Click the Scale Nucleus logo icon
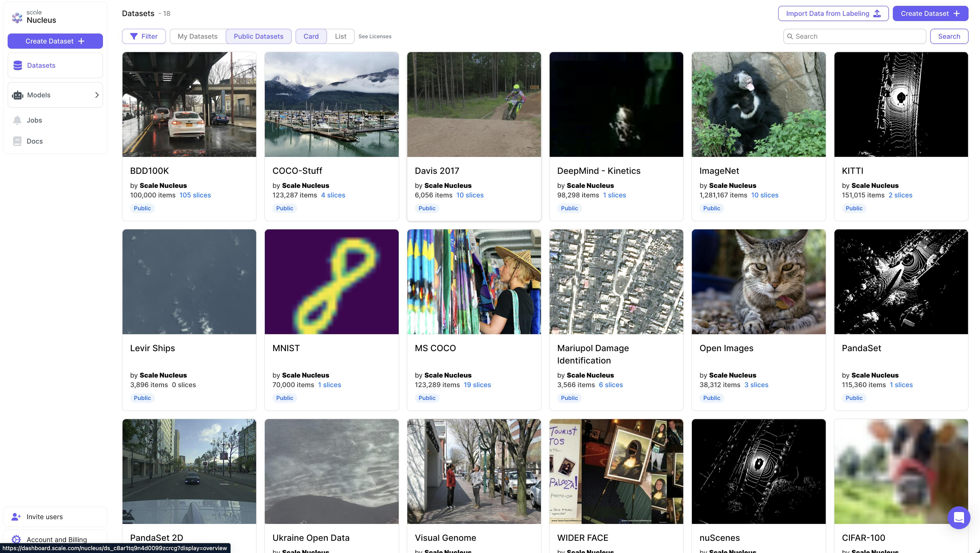Viewport: 980px width, 553px height. [x=17, y=17]
